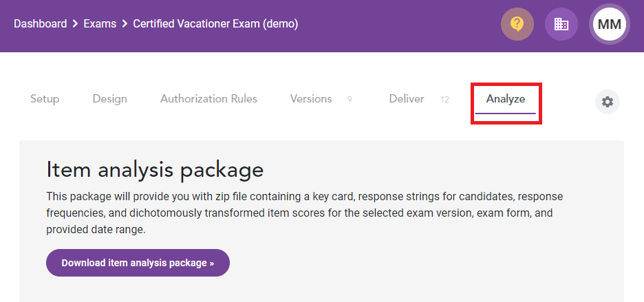Open the MM user avatar menu
644x302 pixels.
[610, 24]
